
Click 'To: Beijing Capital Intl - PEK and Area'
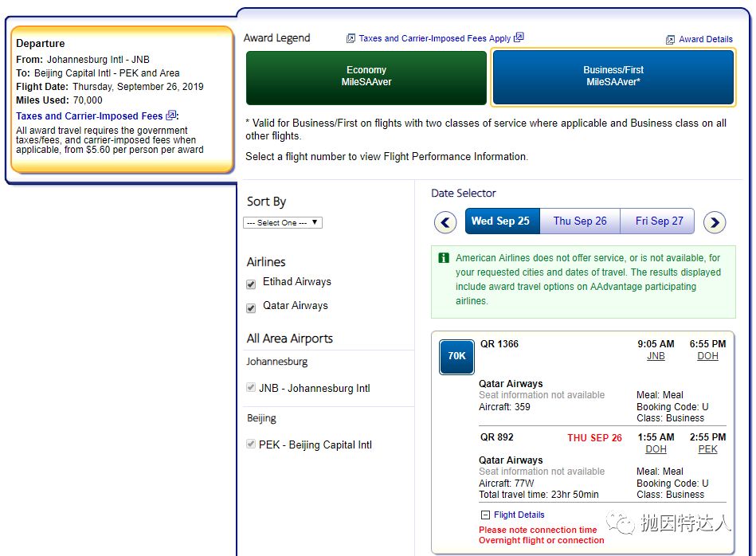(98, 73)
